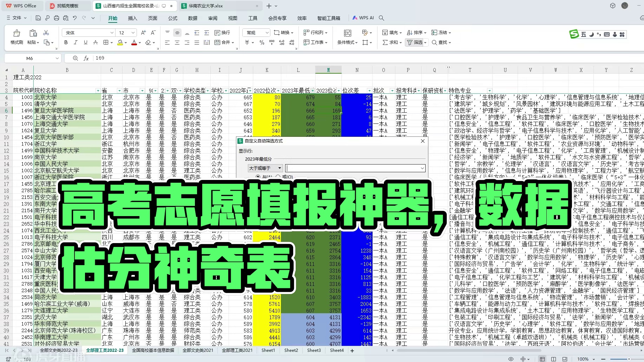Open the 大于或等于 comparison dropdown
The image size is (644, 362).
click(265, 168)
